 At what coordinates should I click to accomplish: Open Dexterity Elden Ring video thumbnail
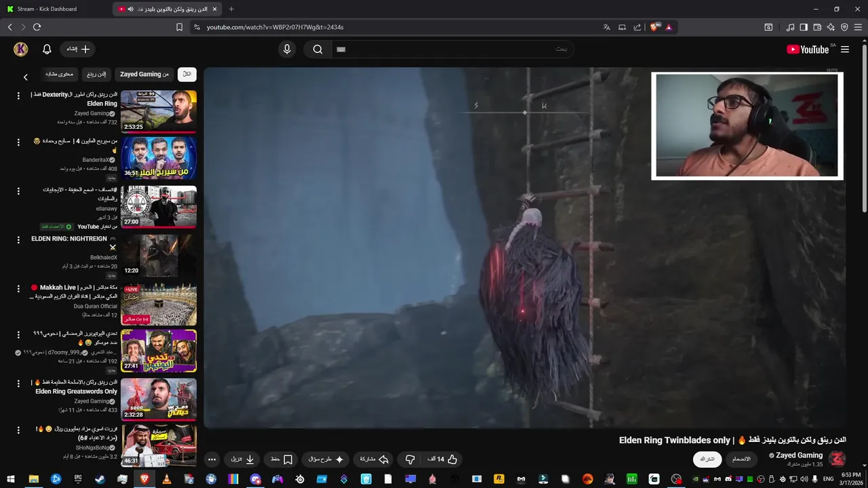(159, 111)
